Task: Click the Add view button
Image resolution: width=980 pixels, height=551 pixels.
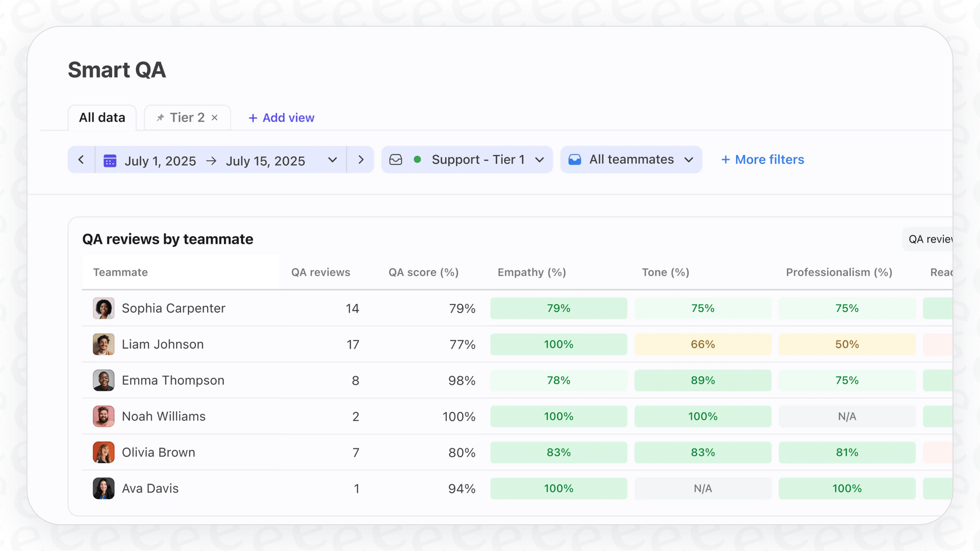Action: 281,118
